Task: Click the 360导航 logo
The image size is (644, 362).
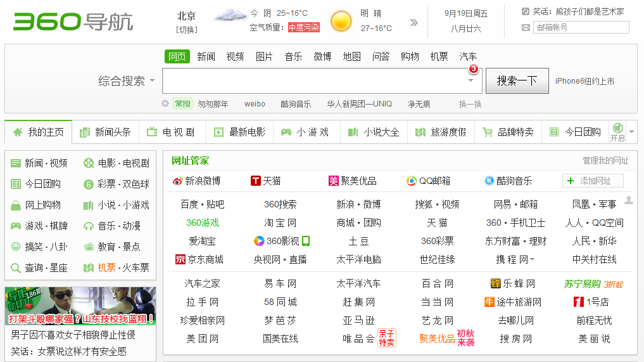Action: (x=73, y=21)
